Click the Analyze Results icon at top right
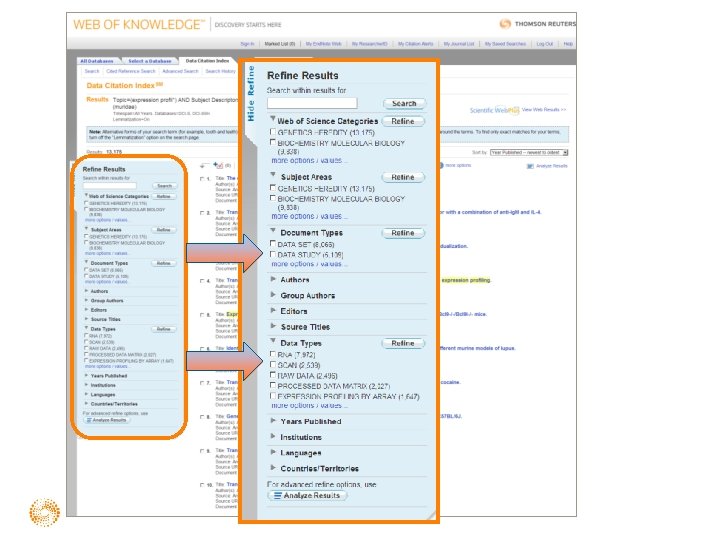The width and height of the screenshot is (720, 540). coord(530,166)
